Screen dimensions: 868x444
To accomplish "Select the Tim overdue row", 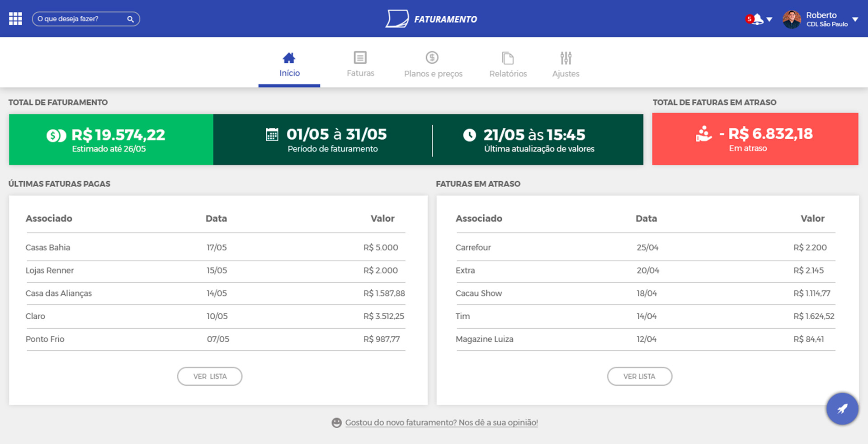I will pyautogui.click(x=646, y=316).
